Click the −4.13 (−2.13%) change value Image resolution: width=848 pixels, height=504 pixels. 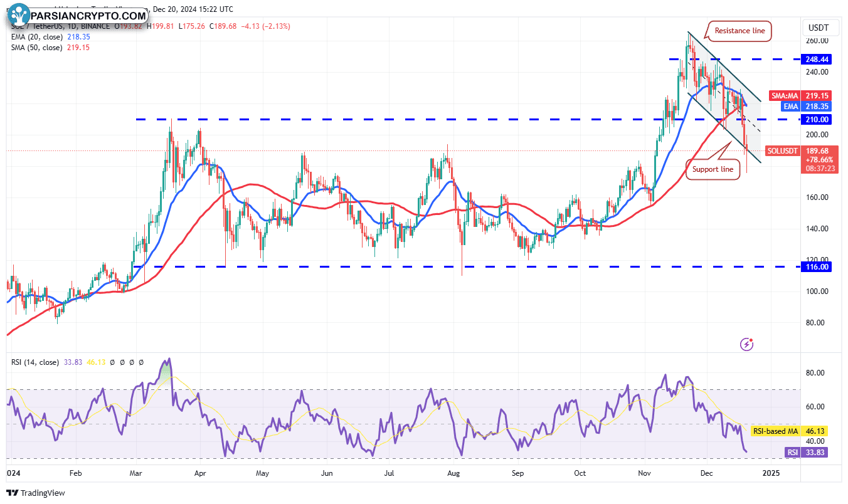pos(265,26)
